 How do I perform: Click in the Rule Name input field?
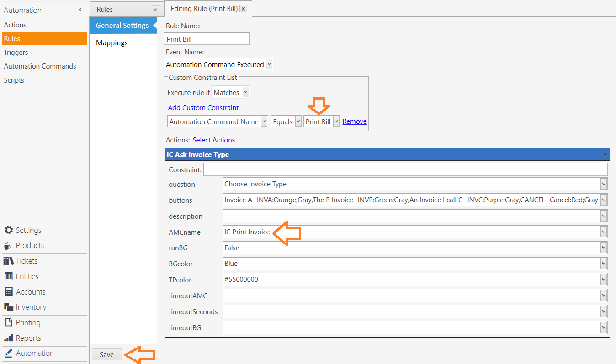[x=206, y=38]
